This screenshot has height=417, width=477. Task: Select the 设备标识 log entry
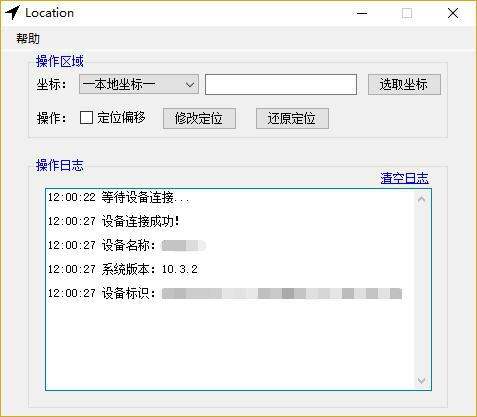point(225,293)
